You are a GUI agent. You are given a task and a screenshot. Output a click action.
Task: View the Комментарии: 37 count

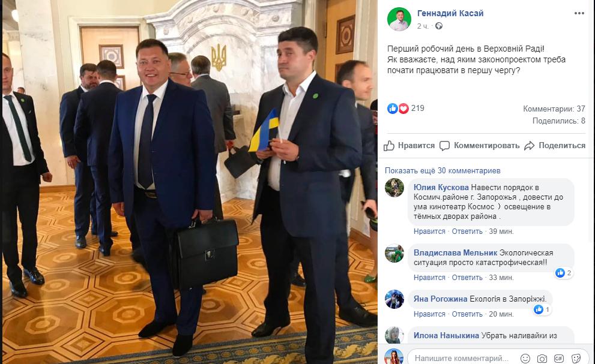[x=554, y=109]
